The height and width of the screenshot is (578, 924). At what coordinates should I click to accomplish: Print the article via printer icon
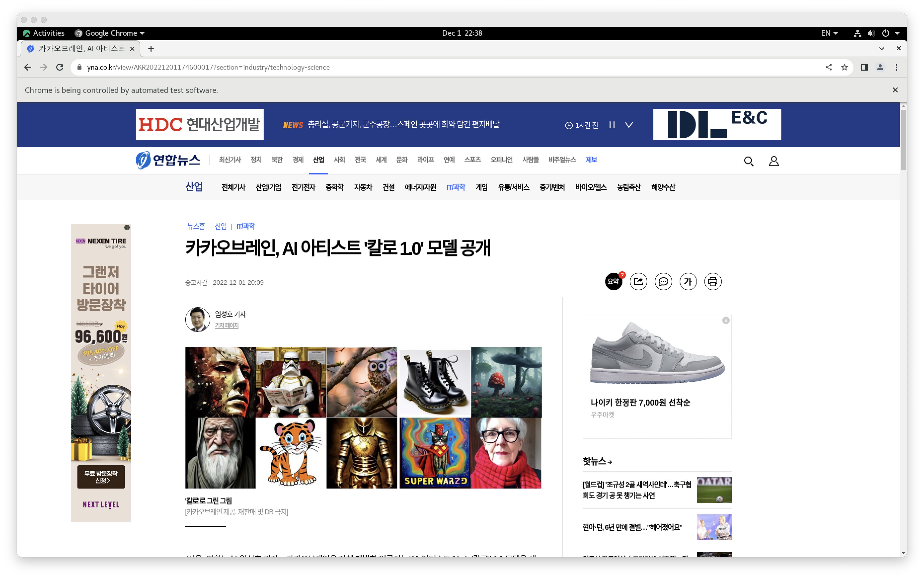point(713,282)
